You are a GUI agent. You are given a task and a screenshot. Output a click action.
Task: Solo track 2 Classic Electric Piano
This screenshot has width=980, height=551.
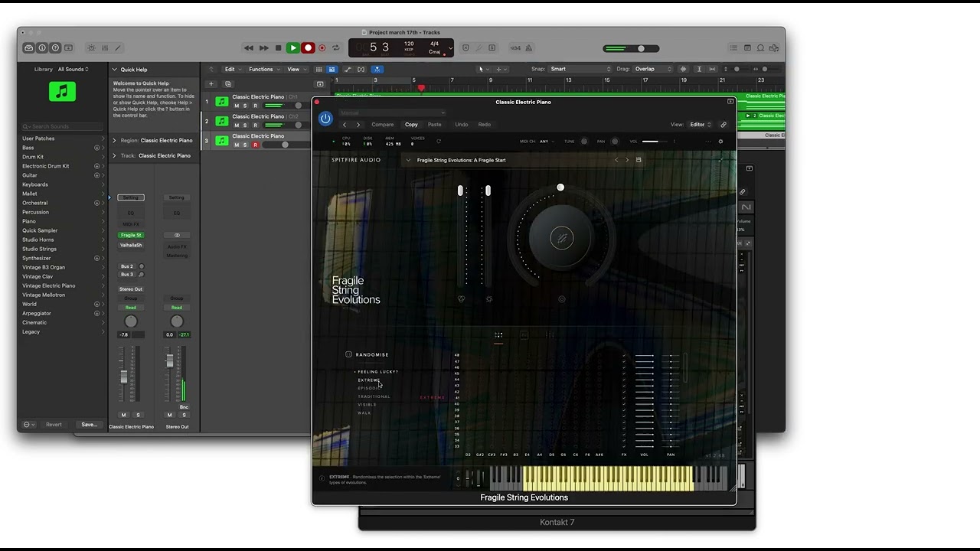(245, 126)
